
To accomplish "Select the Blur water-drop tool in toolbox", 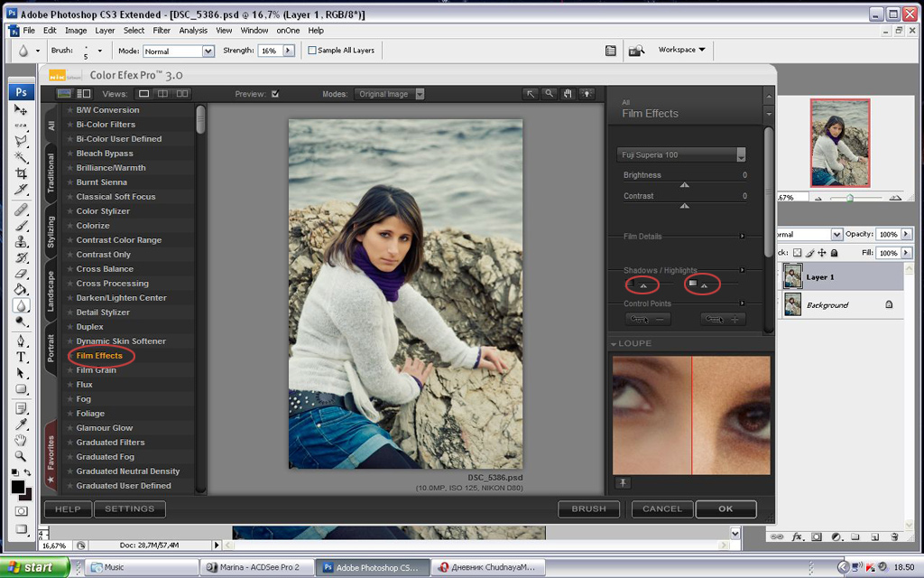I will pos(21,305).
